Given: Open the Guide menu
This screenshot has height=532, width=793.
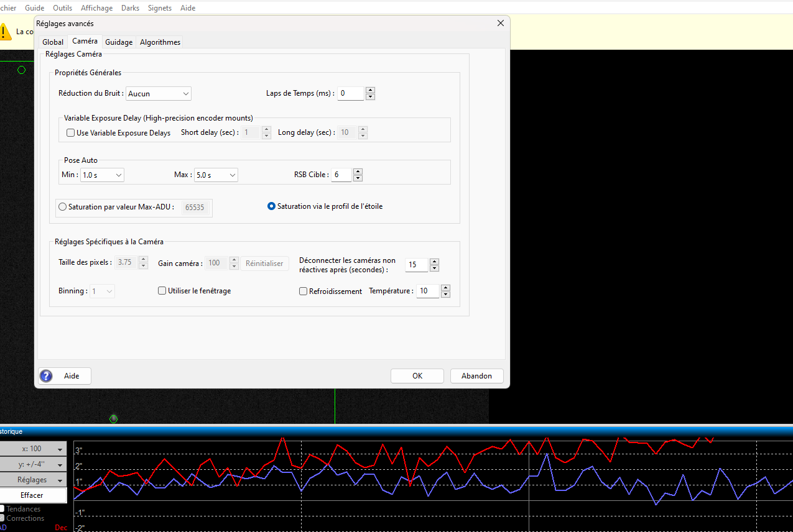Looking at the screenshot, I should click(x=34, y=8).
